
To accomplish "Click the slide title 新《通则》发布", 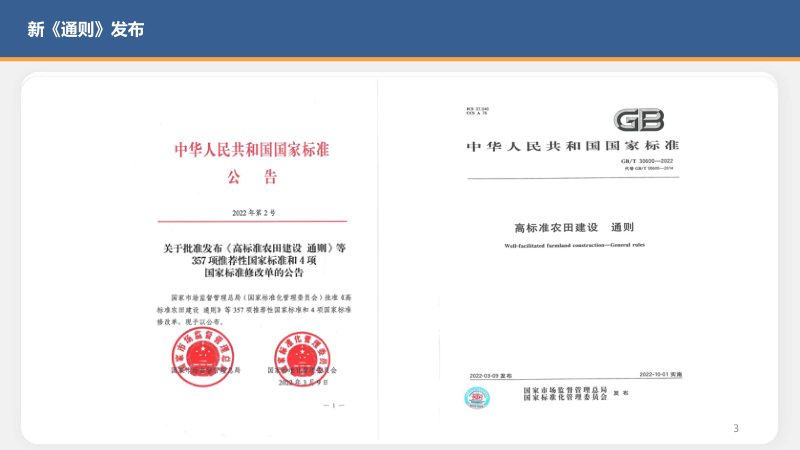I will pos(86,29).
